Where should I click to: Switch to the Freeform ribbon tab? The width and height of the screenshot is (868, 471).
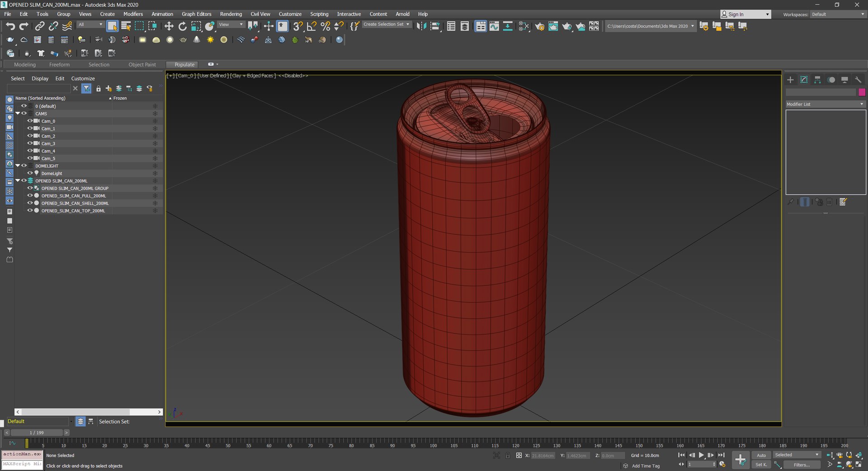pos(59,65)
